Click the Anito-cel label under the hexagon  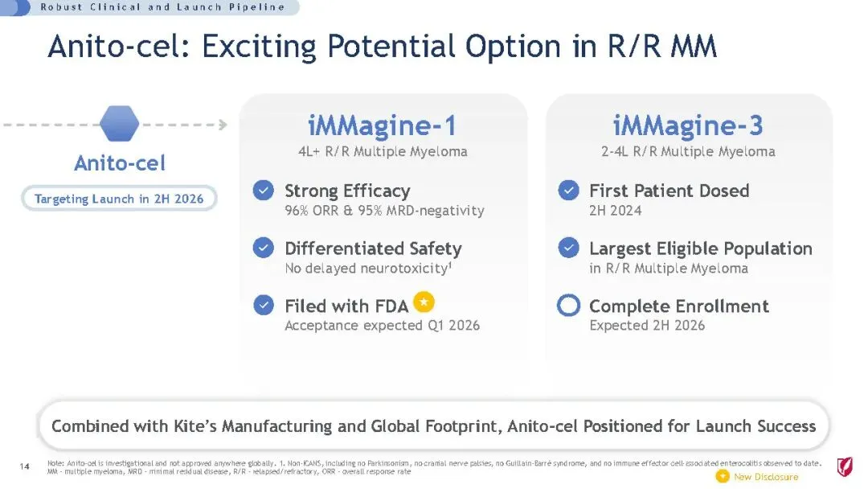tap(120, 163)
